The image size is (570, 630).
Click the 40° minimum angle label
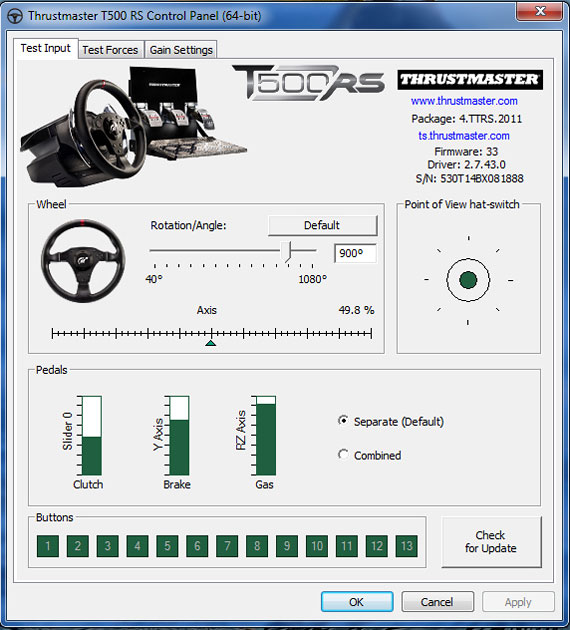click(154, 279)
